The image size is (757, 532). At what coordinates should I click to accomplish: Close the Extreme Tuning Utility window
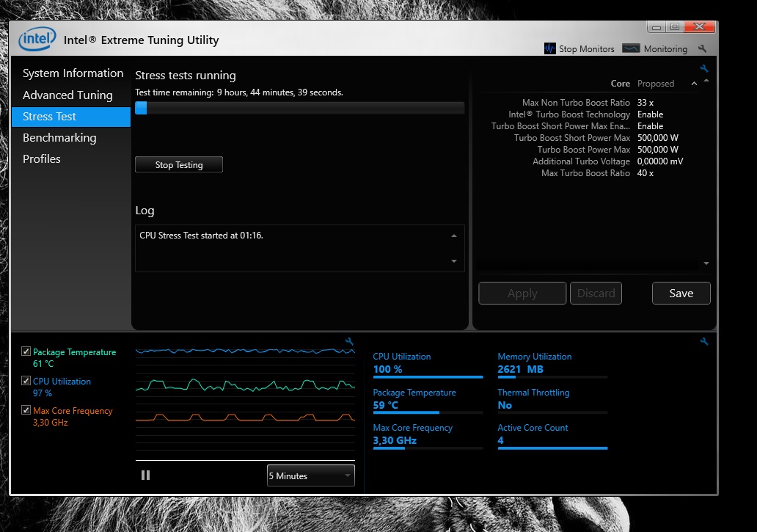click(x=699, y=27)
